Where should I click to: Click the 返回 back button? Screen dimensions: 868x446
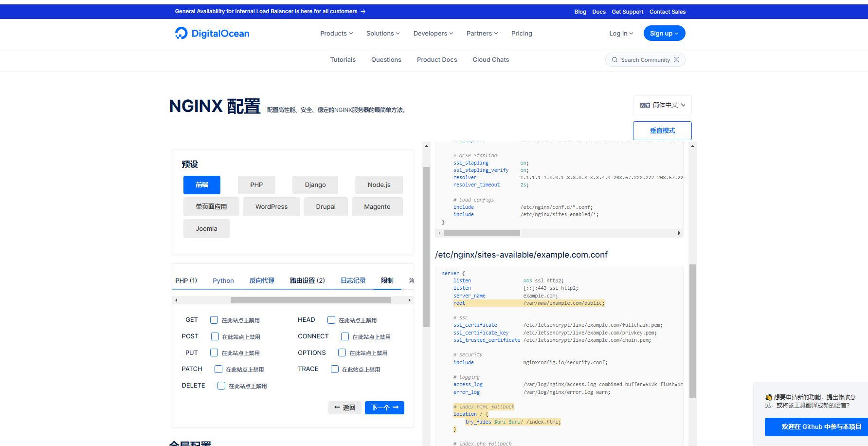tap(345, 408)
